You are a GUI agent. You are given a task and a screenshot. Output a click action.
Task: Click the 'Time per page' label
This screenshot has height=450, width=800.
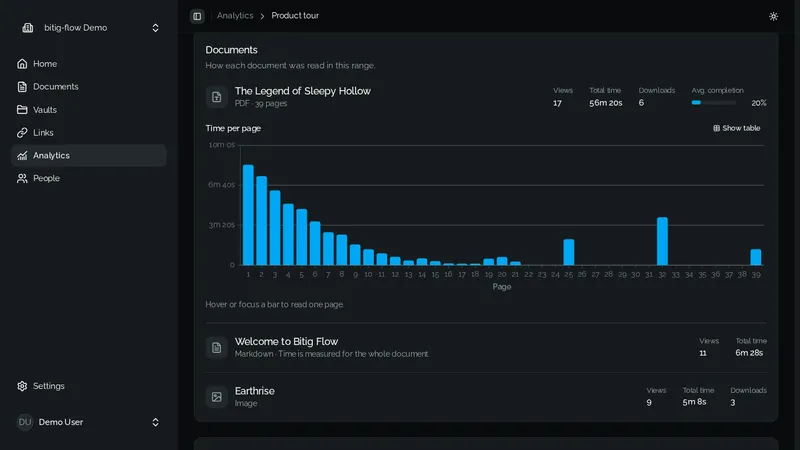click(233, 129)
